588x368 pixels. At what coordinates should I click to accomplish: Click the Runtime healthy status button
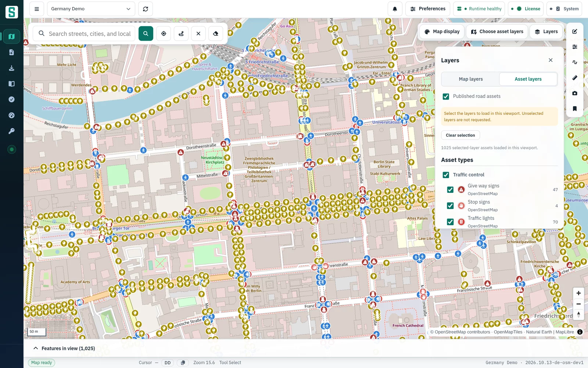[479, 9]
